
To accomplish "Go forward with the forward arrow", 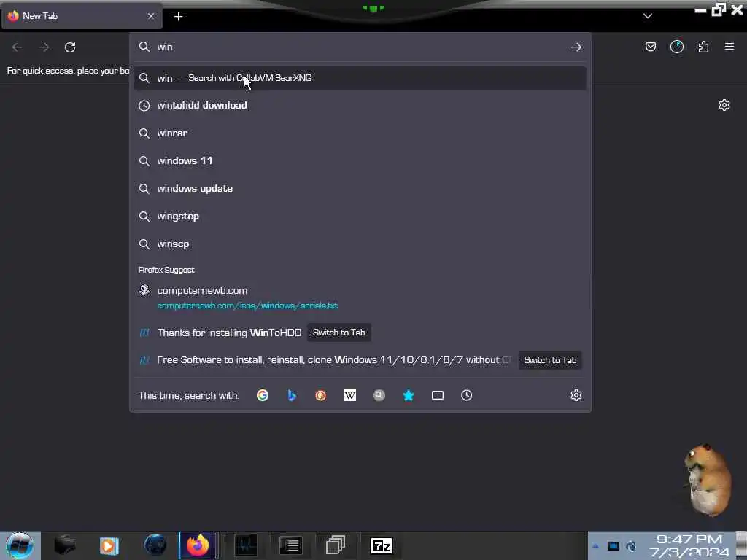I will 44,47.
